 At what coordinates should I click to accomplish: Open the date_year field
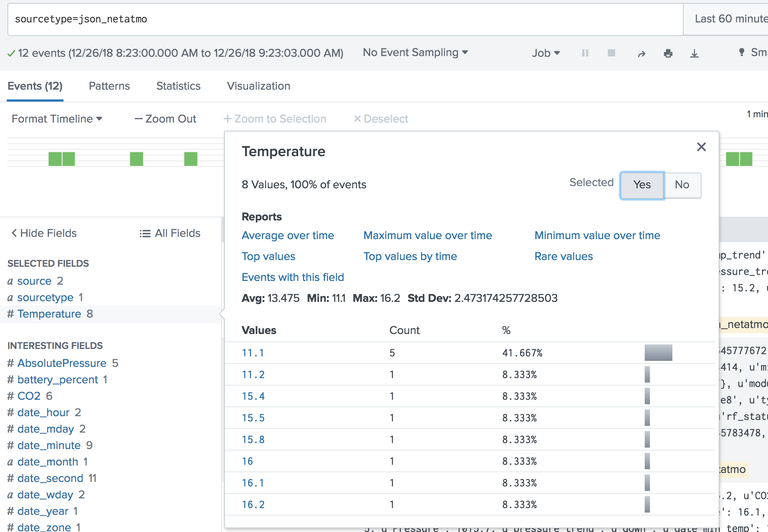coord(43,511)
